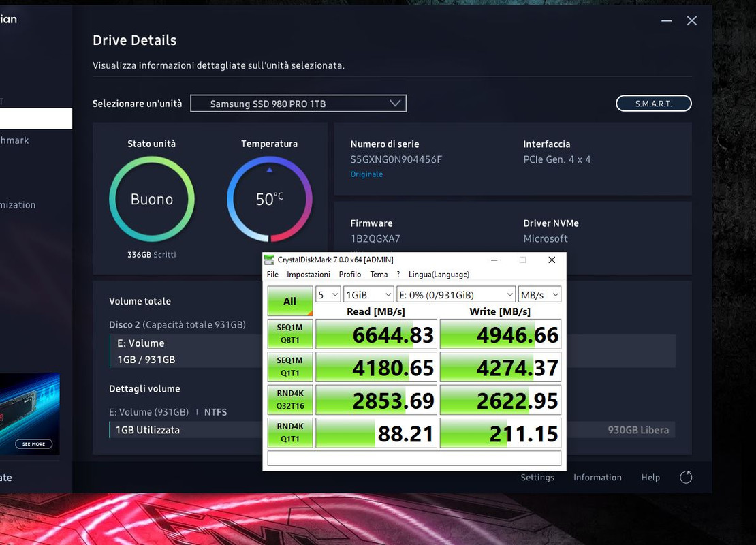Close the CrystalDiskMark window
The width and height of the screenshot is (756, 545).
552,260
